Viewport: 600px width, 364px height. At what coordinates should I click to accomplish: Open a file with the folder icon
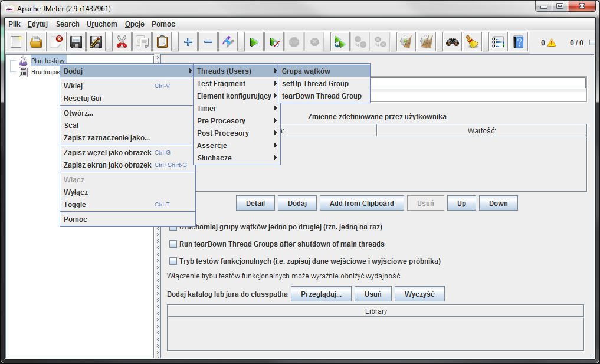pyautogui.click(x=36, y=42)
